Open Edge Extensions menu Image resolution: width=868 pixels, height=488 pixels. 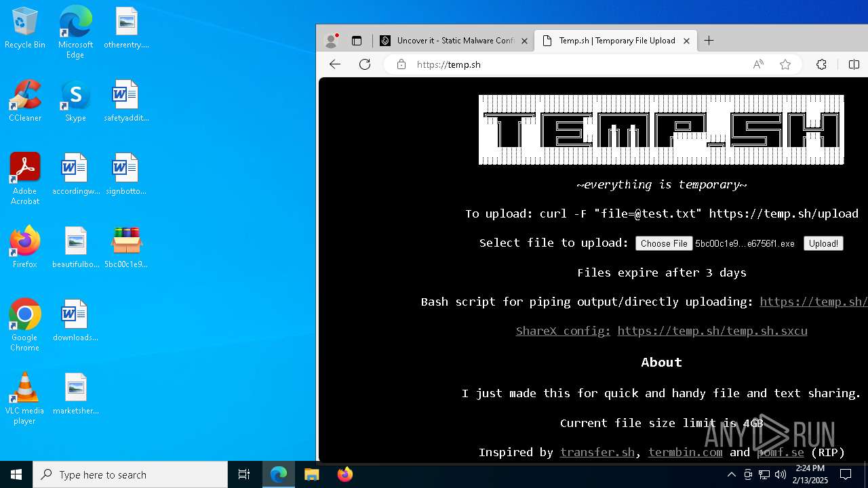[x=821, y=64]
